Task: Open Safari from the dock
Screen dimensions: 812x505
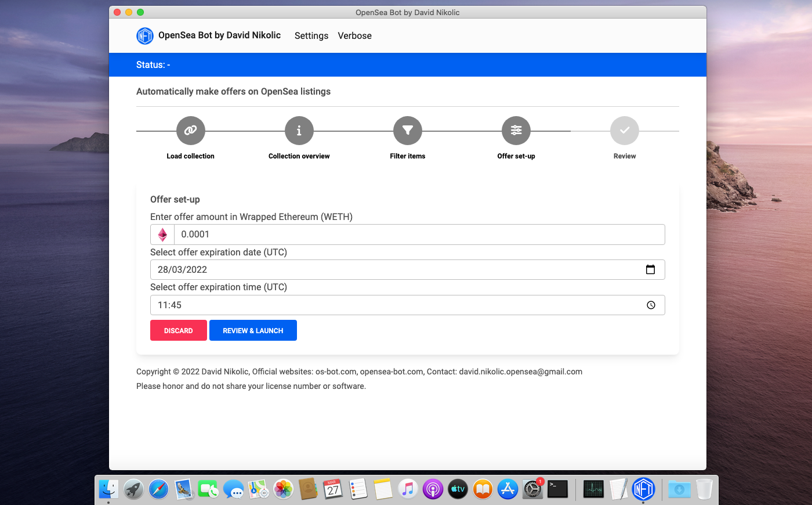Action: [158, 489]
